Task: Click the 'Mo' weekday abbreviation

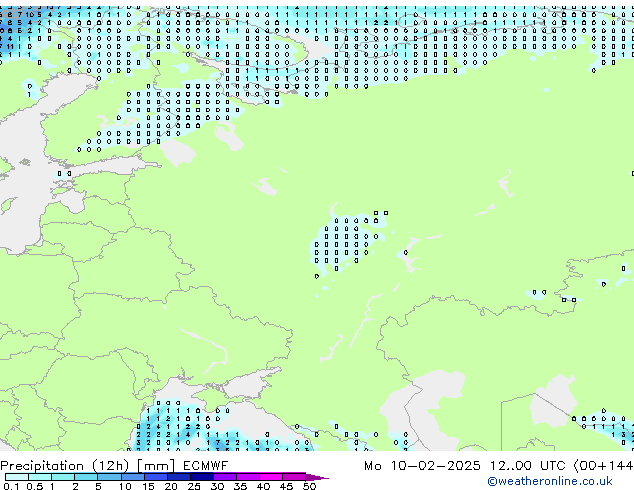Action: [372, 466]
